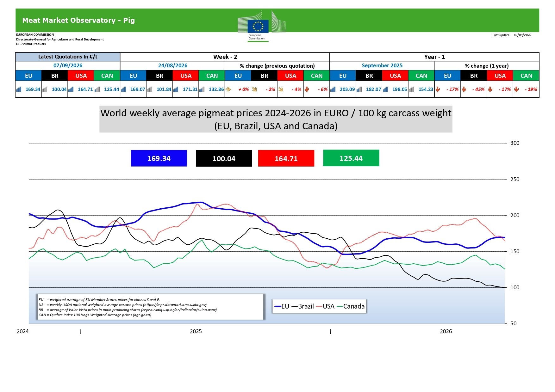555x392 pixels.
Task: Click the 07/09/2026 date cell
Action: coord(68,65)
